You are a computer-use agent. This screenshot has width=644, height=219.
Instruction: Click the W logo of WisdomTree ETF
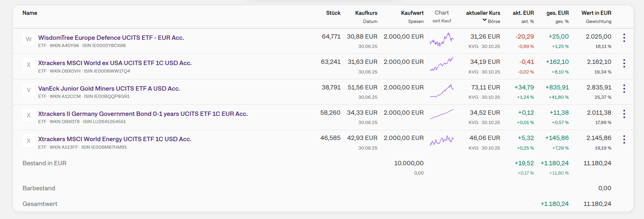click(28, 39)
